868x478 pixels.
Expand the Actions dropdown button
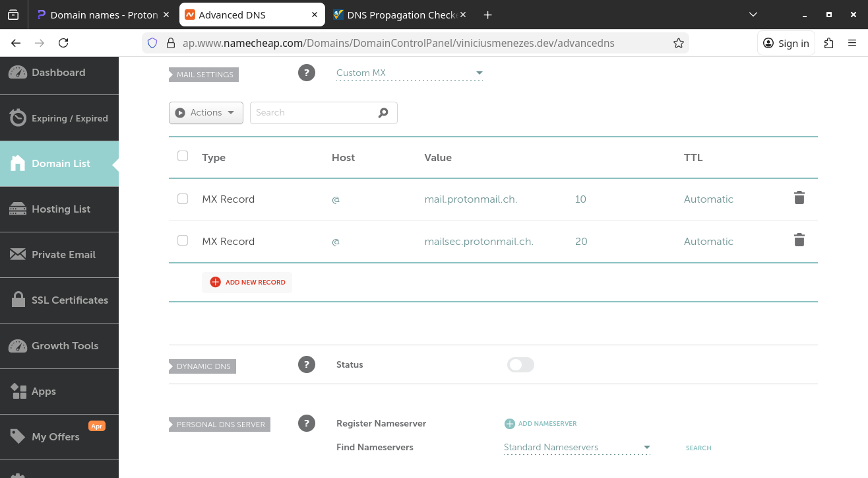pyautogui.click(x=206, y=113)
